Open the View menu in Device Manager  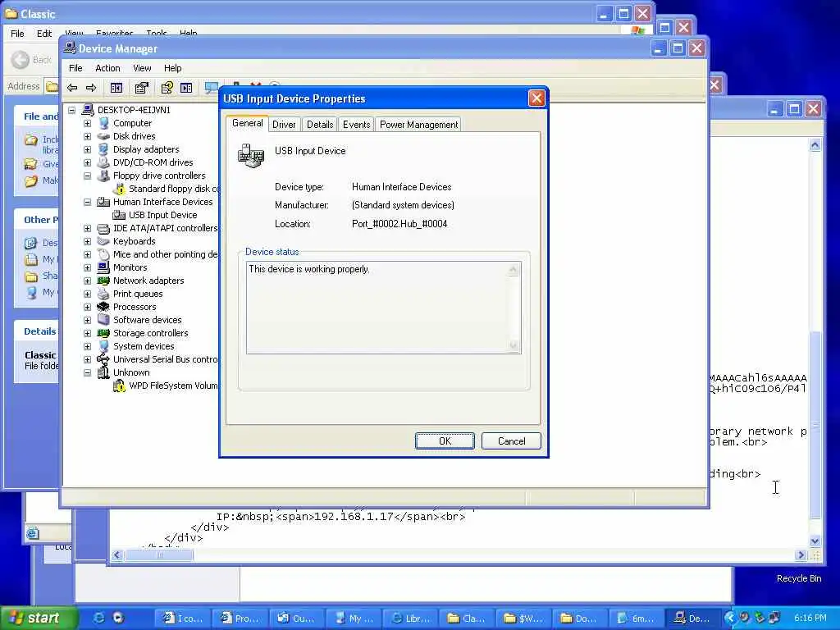point(142,68)
